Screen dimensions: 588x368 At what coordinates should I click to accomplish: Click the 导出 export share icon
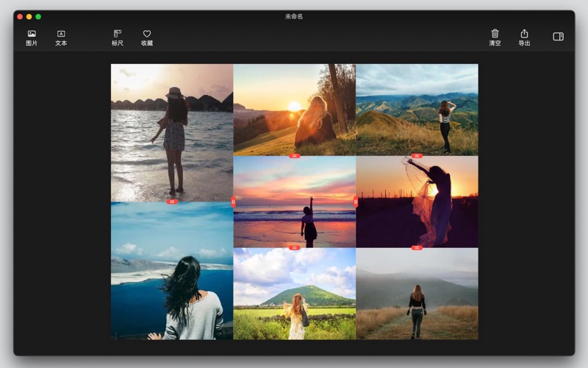click(524, 38)
